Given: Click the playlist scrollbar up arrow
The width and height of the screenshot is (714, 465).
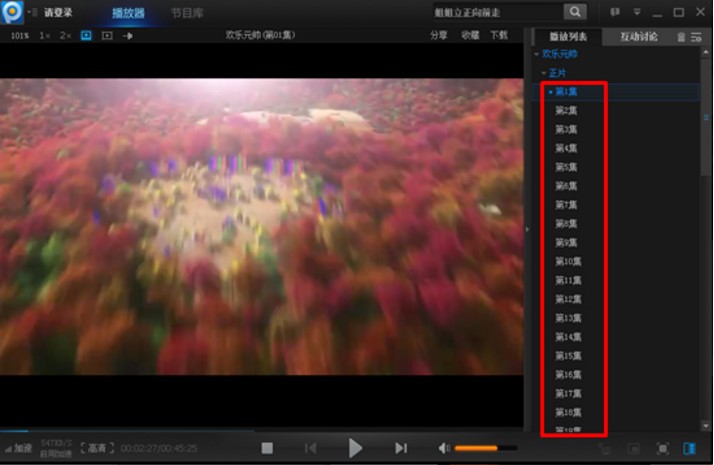Looking at the screenshot, I should click(x=706, y=52).
